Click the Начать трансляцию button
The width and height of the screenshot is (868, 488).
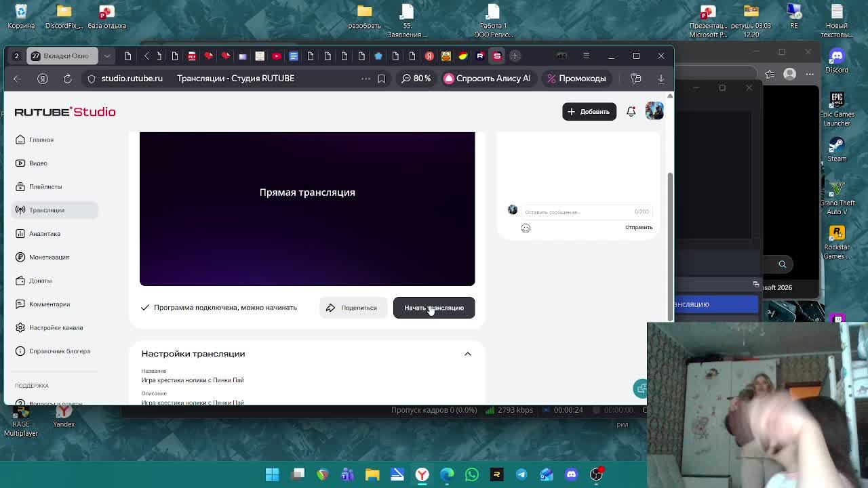tap(434, 308)
